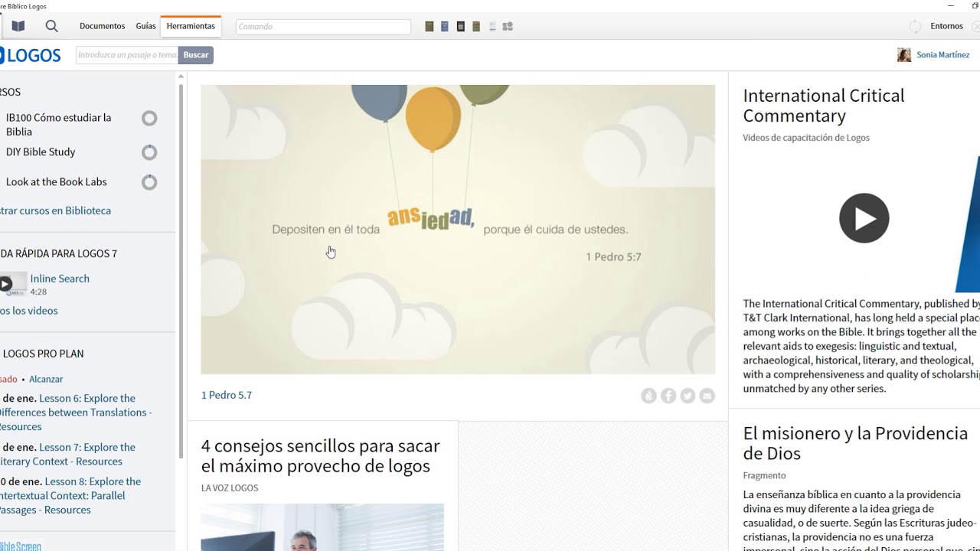Play the Inline Search video thumbnail
Image resolution: width=980 pixels, height=551 pixels.
(x=13, y=285)
